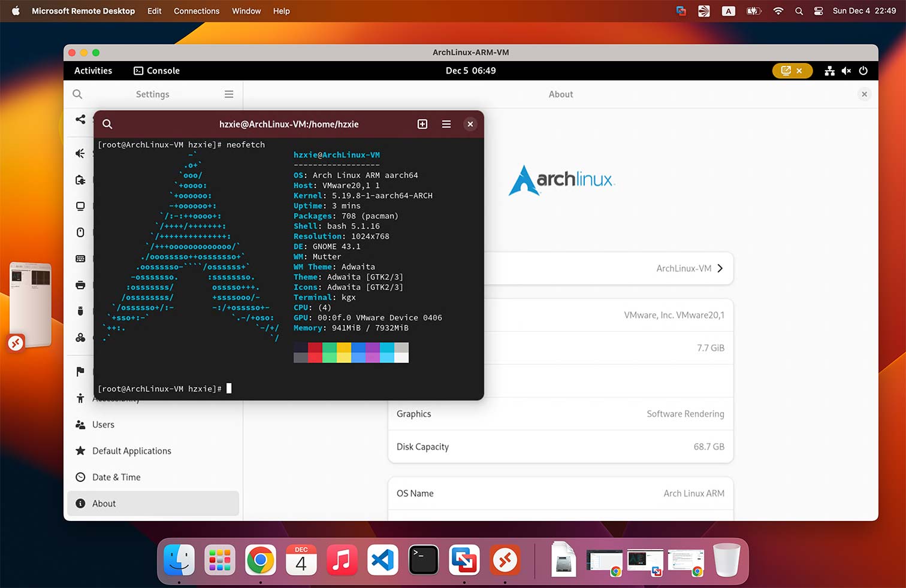Viewport: 906px width, 588px height.
Task: Open Accessibility icon in sidebar
Action: coord(80,398)
